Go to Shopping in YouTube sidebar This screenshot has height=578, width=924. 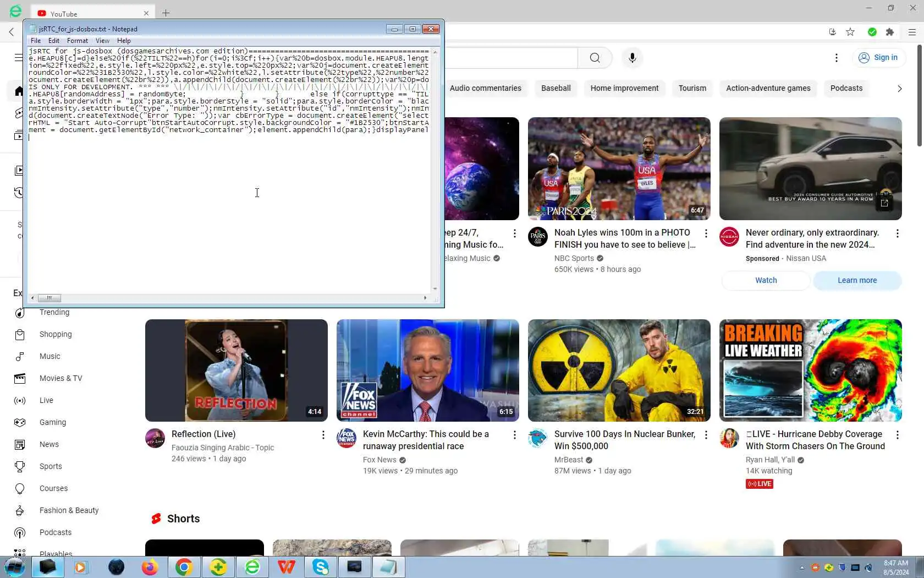(x=56, y=334)
